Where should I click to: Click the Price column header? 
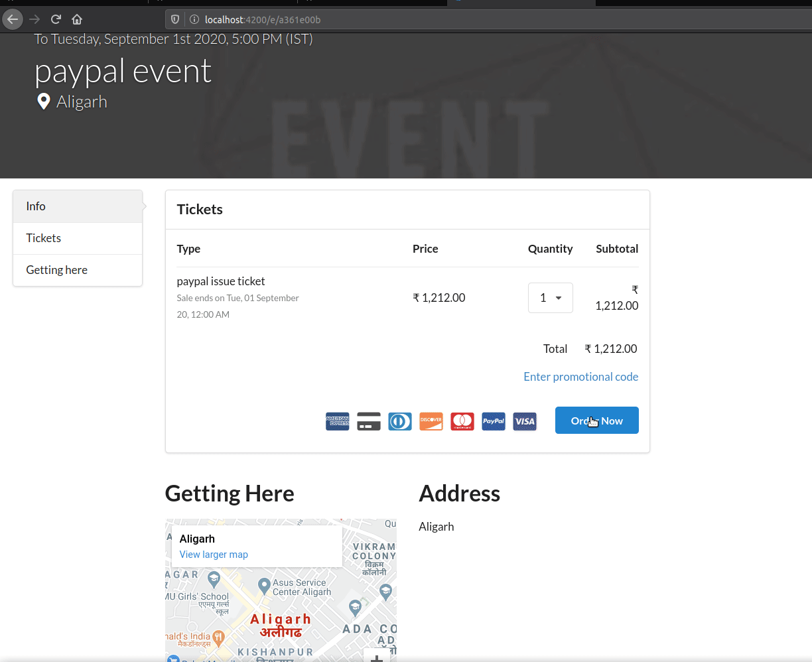click(x=425, y=249)
